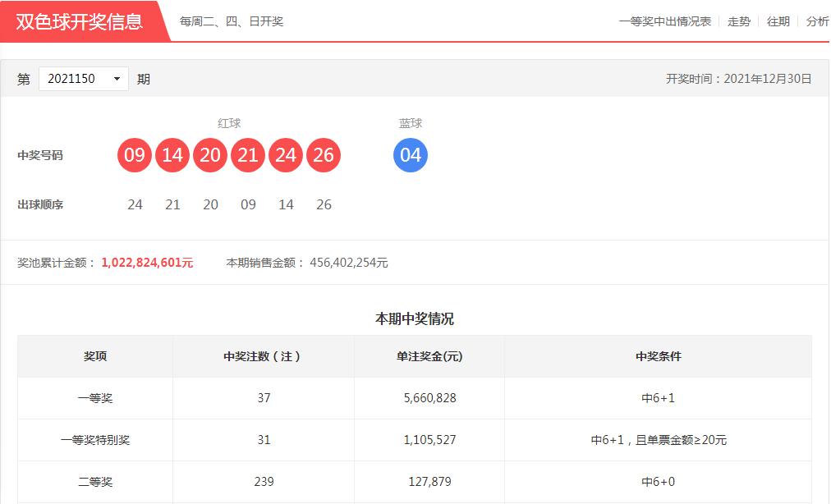Viewport: 831px width, 504px height.
Task: Click red ball number 20
Action: tap(210, 155)
